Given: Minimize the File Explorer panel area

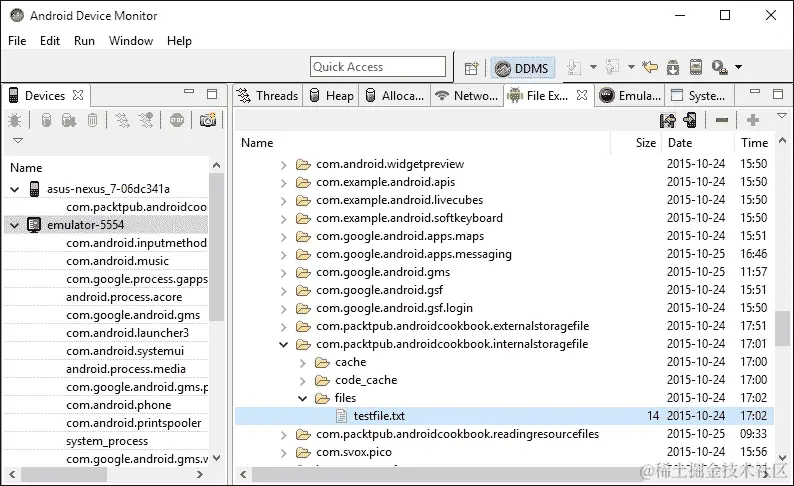Looking at the screenshot, I should (x=755, y=92).
